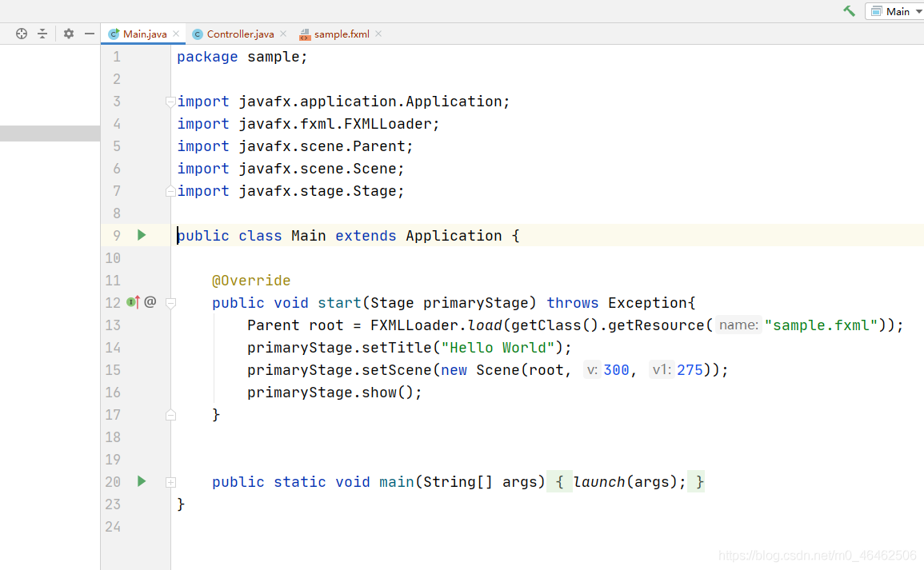Click the line number 15 in gutter
The image size is (924, 570).
(113, 370)
